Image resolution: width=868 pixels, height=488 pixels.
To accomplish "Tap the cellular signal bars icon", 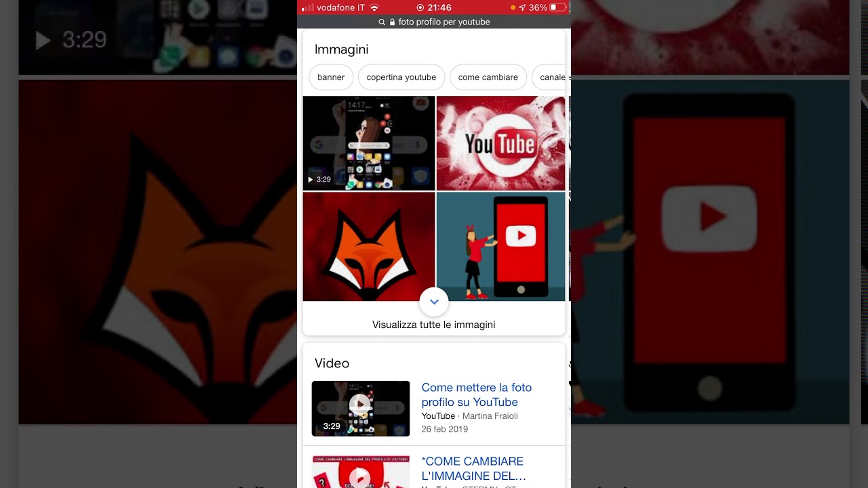I will [x=308, y=7].
